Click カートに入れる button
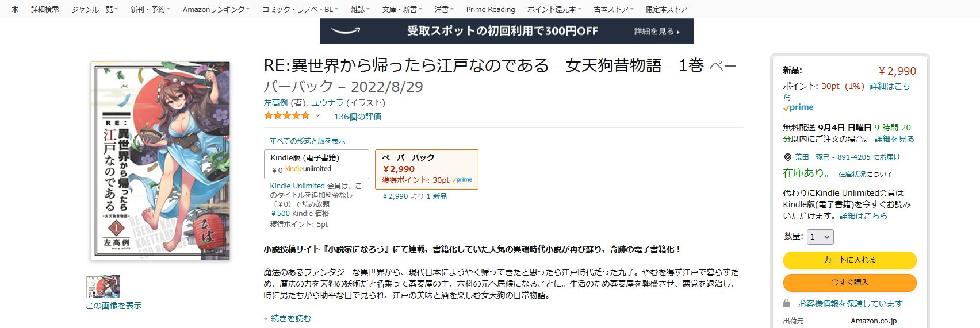This screenshot has height=328, width=980. (x=849, y=260)
